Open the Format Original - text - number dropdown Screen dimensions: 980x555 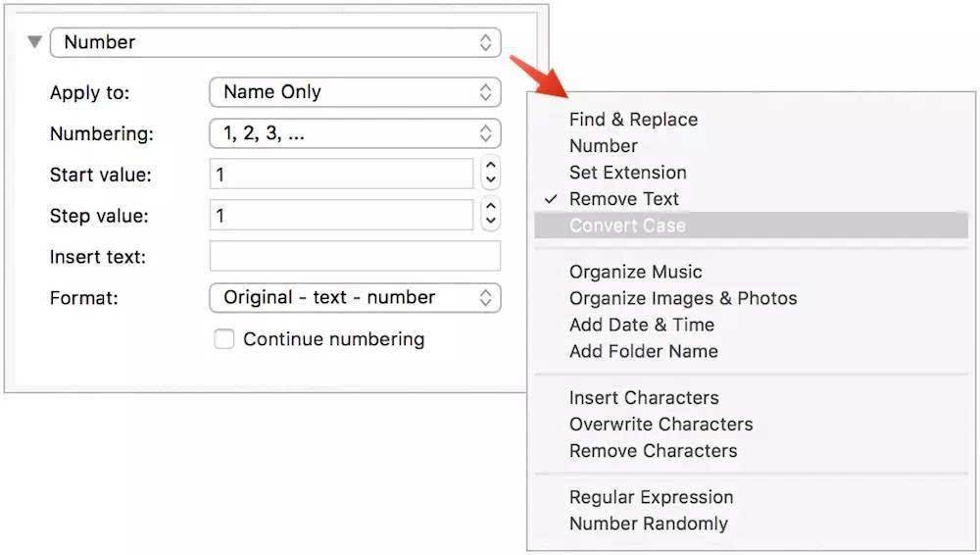click(355, 298)
